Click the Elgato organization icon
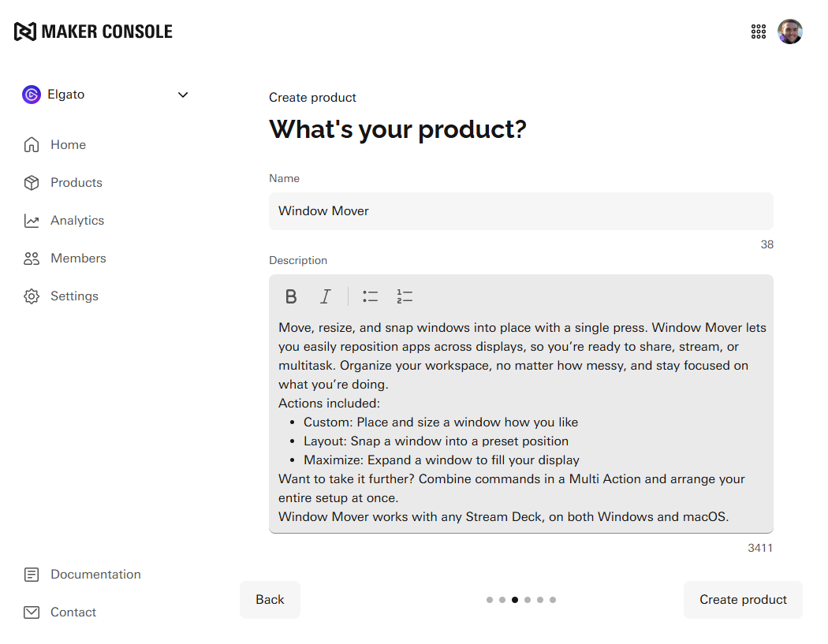This screenshot has height=644, width=828. [32, 95]
